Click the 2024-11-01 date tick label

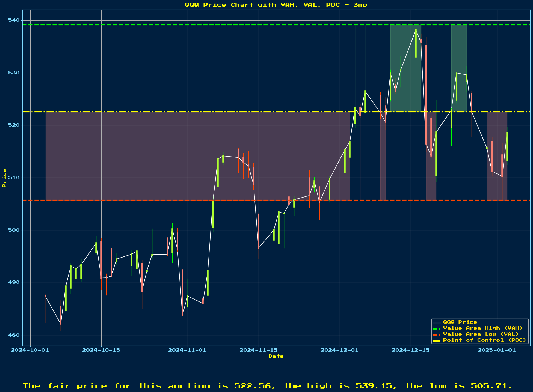(x=187, y=350)
